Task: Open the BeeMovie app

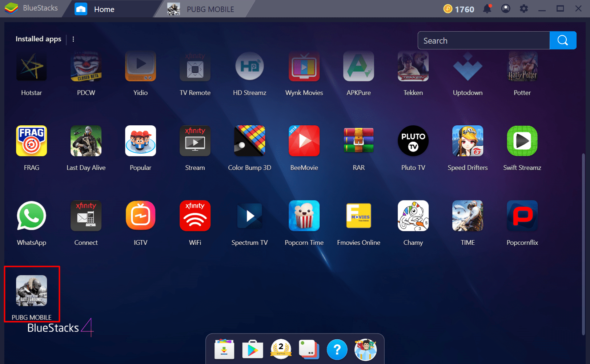Action: coord(304,141)
